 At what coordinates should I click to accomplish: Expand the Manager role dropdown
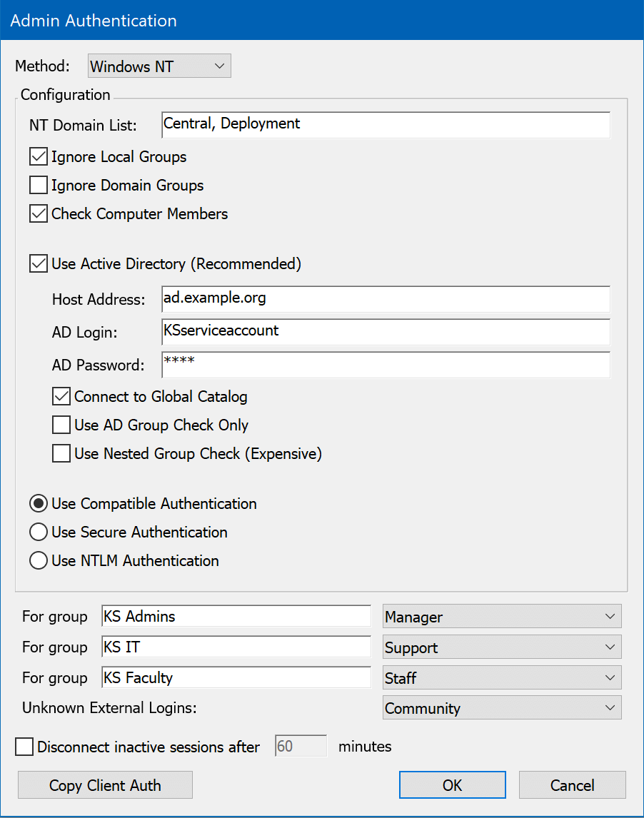[x=502, y=616]
